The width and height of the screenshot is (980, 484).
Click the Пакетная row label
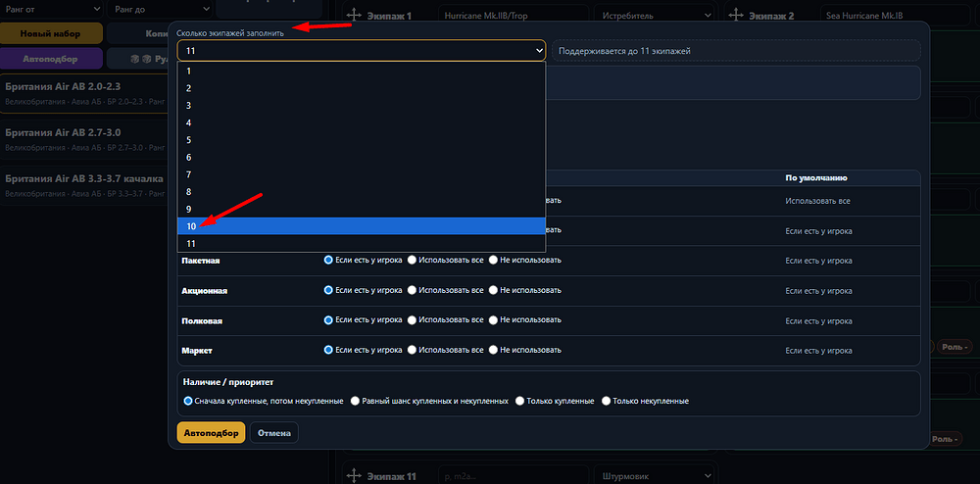point(200,261)
